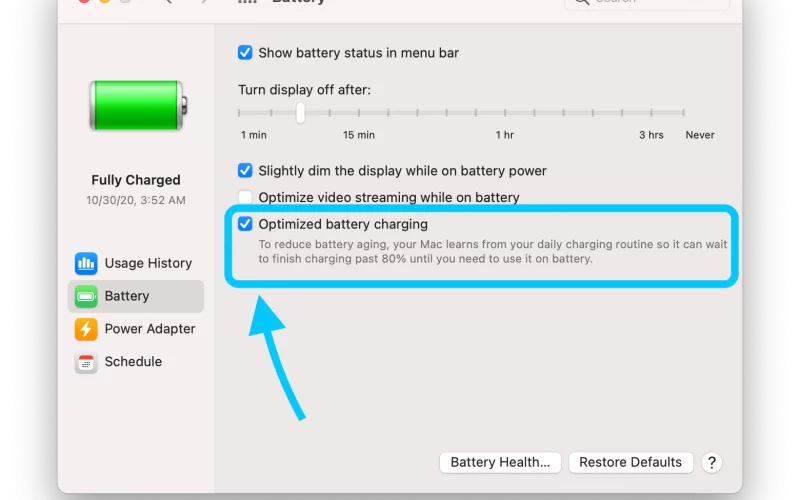Click the search magnifier icon

581,2
